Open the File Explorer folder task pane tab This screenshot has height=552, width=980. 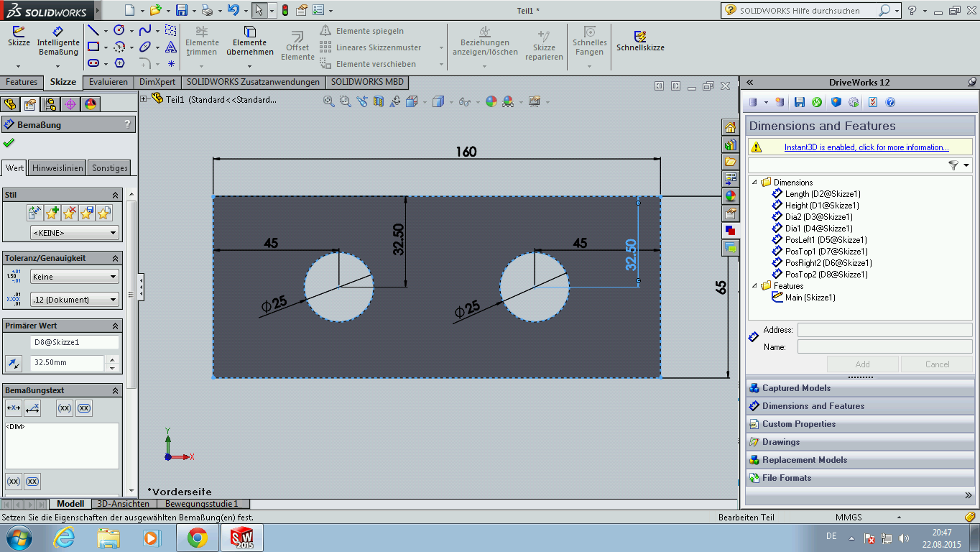point(730,162)
